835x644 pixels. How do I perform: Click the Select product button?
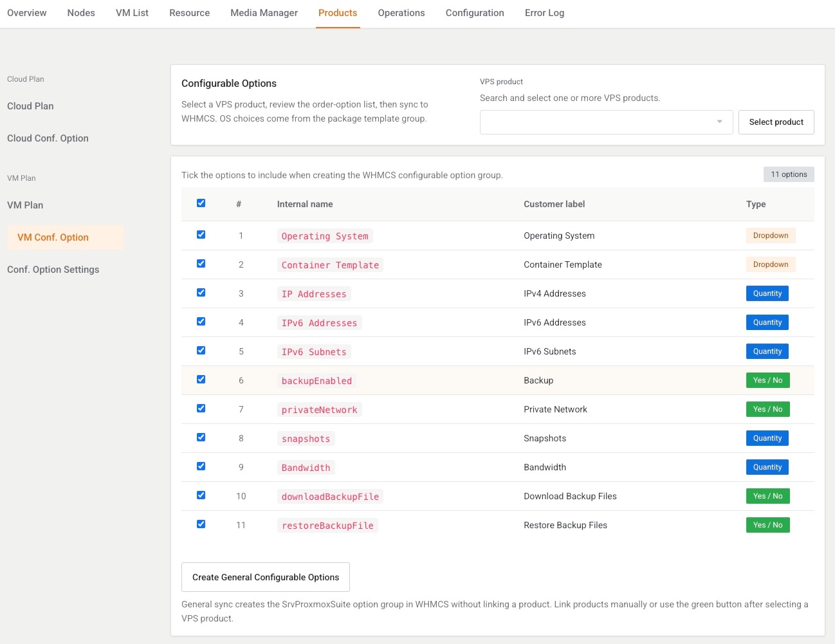(x=776, y=122)
